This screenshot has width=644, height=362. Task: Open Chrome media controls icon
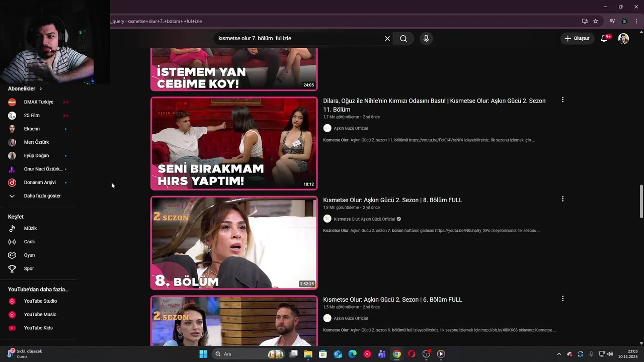612,21
